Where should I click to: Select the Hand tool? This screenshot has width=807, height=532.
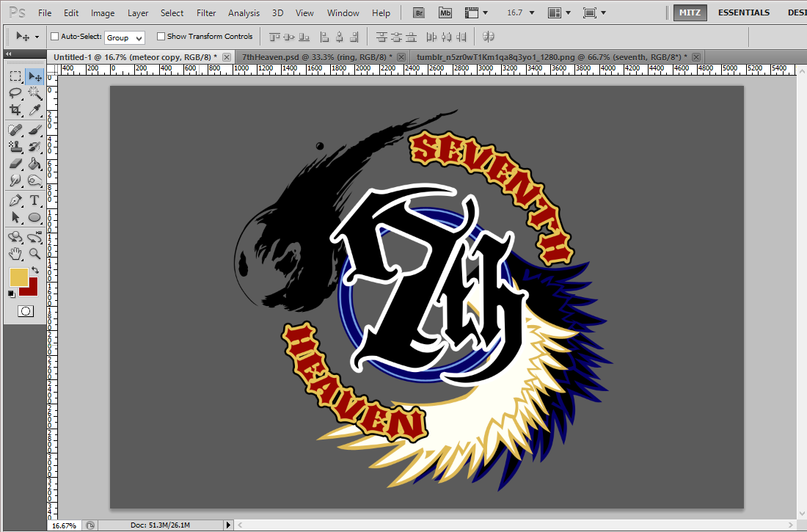(x=15, y=254)
